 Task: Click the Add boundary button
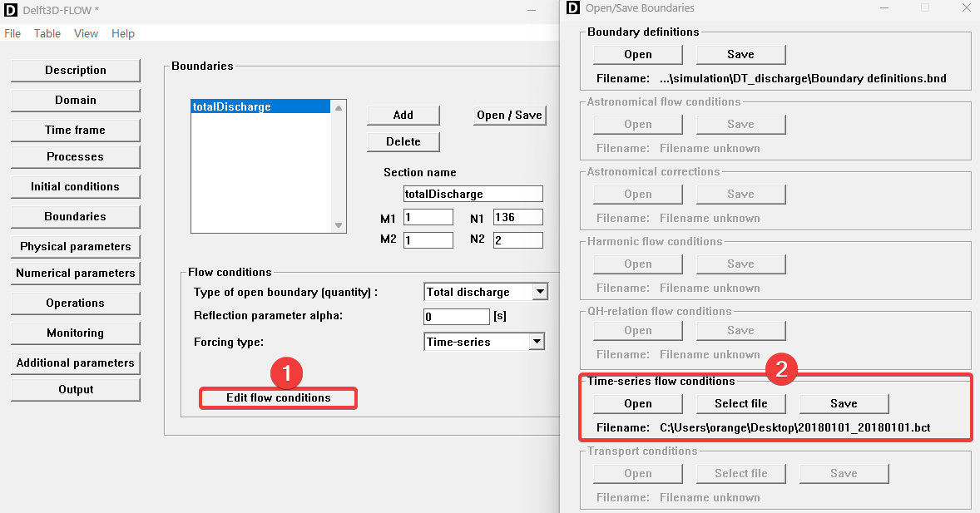point(403,115)
